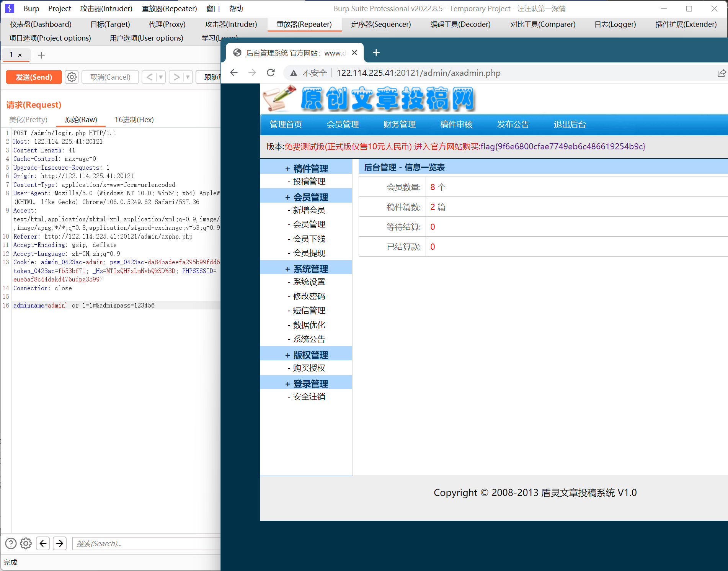Click the orange 发送(Send) button
The width and height of the screenshot is (728, 571).
pyautogui.click(x=34, y=77)
